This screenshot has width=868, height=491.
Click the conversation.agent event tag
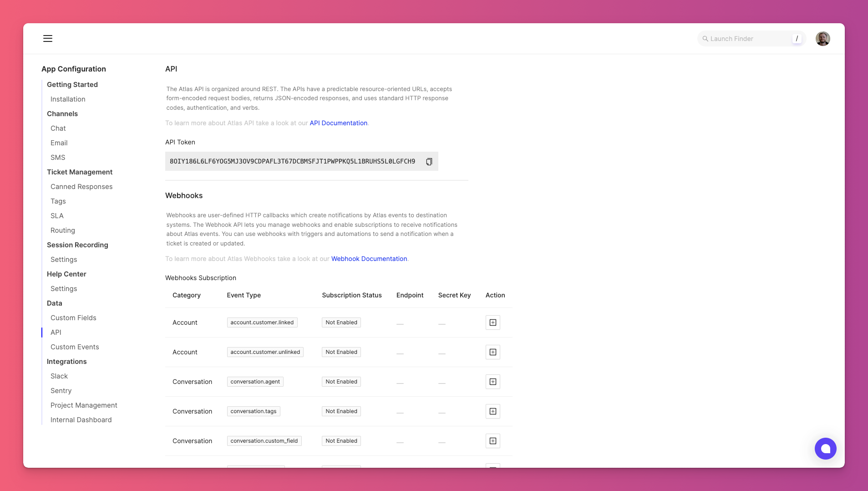pos(255,382)
